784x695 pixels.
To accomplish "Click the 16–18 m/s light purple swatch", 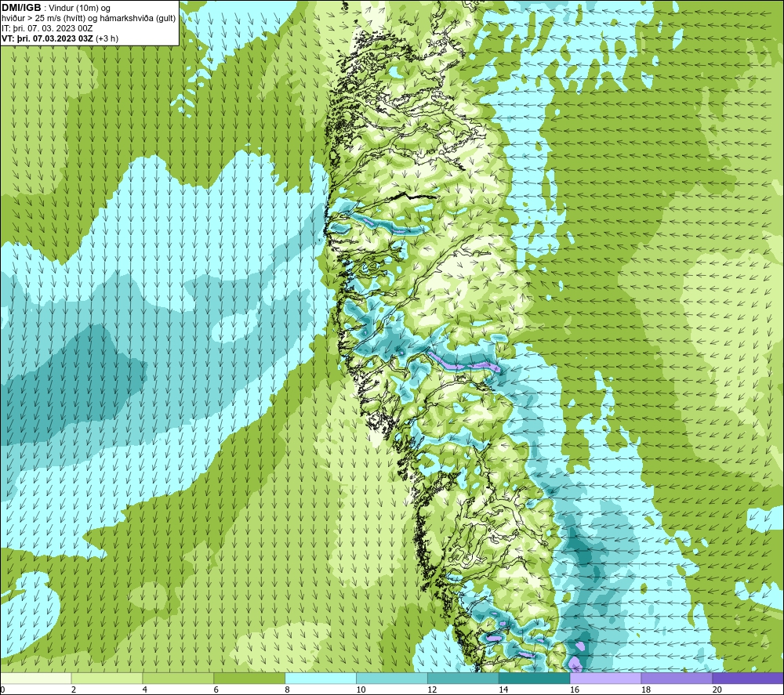I will pos(605,679).
